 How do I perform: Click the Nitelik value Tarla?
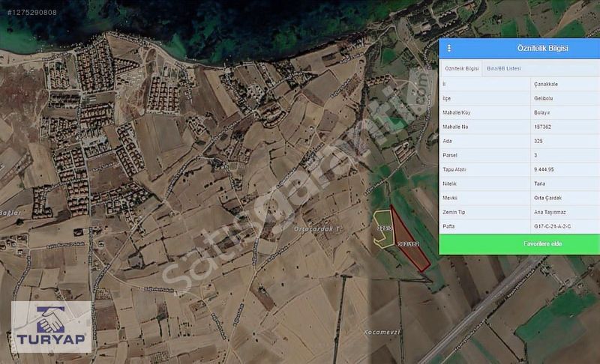[541, 183]
